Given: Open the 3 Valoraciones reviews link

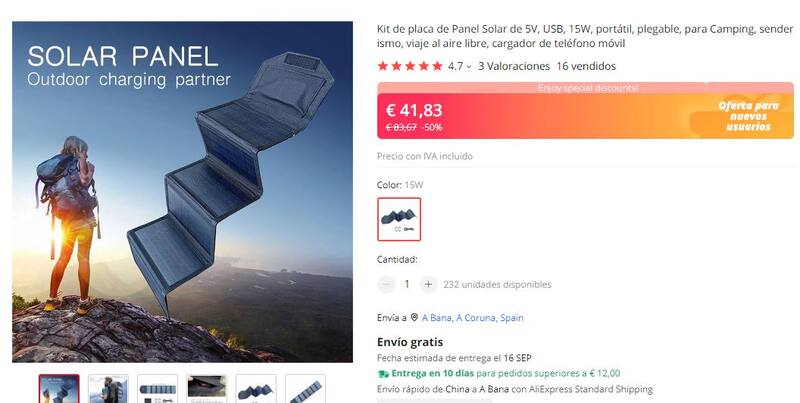Looking at the screenshot, I should click(514, 66).
